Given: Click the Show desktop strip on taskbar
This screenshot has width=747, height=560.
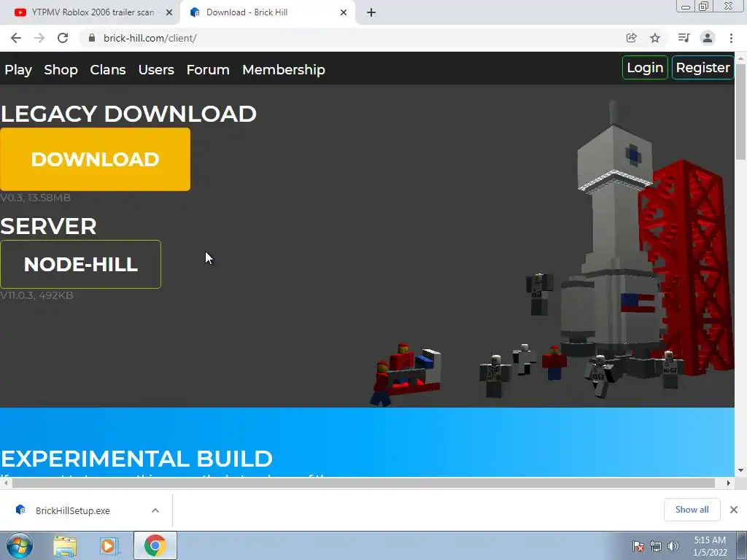Looking at the screenshot, I should 742,545.
